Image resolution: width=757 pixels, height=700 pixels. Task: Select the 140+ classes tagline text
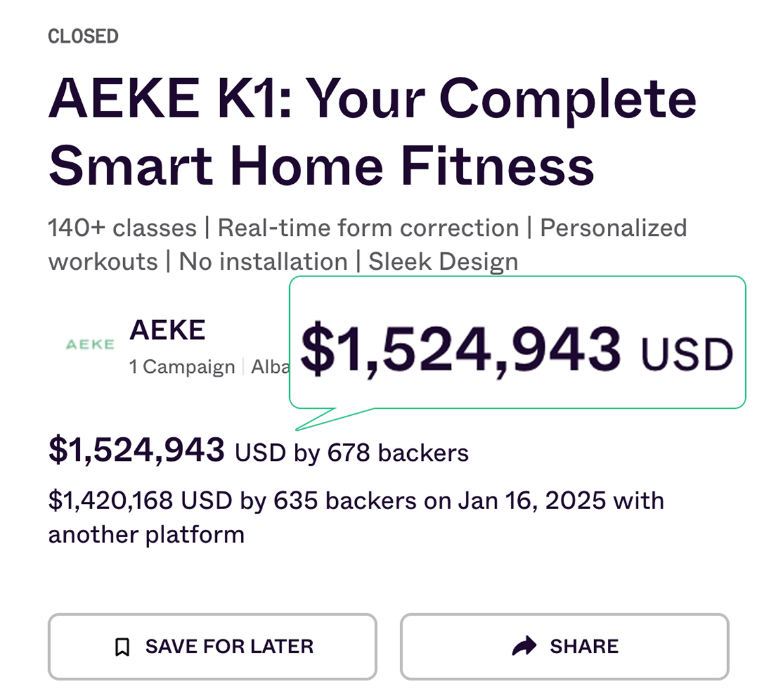pos(122,228)
